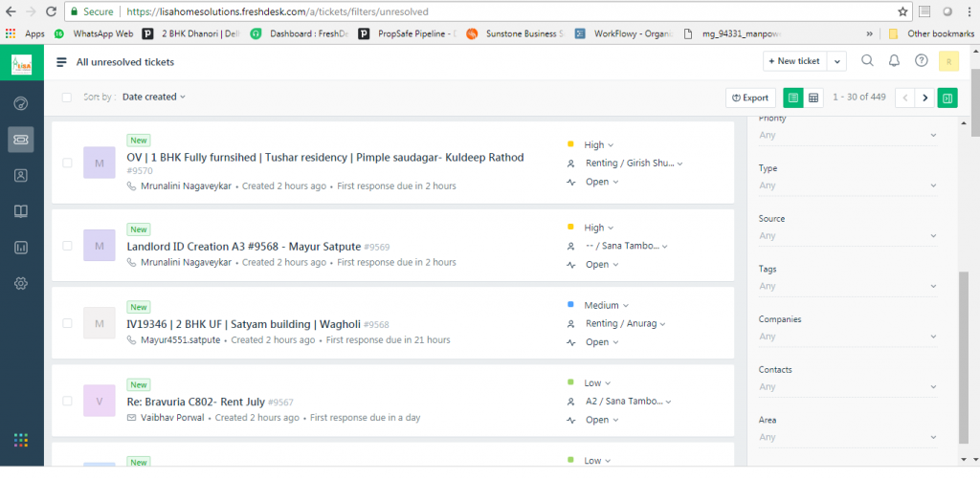The image size is (980, 479).
Task: Switch to table view icon
Action: (813, 98)
